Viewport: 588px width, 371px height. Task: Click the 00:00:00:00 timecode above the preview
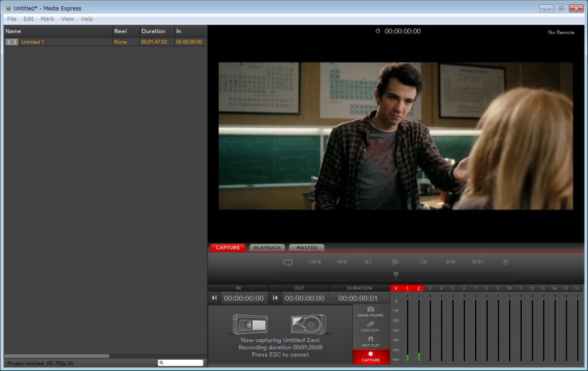(403, 31)
